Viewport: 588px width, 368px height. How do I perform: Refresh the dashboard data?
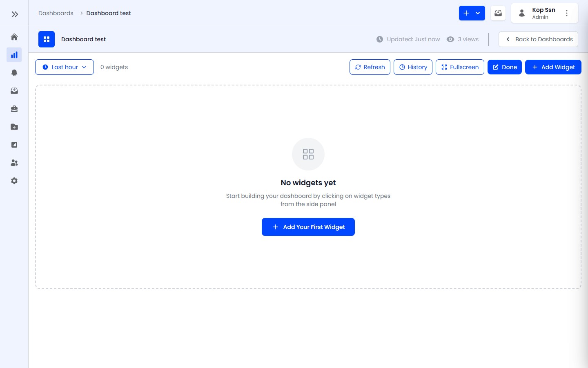[370, 67]
